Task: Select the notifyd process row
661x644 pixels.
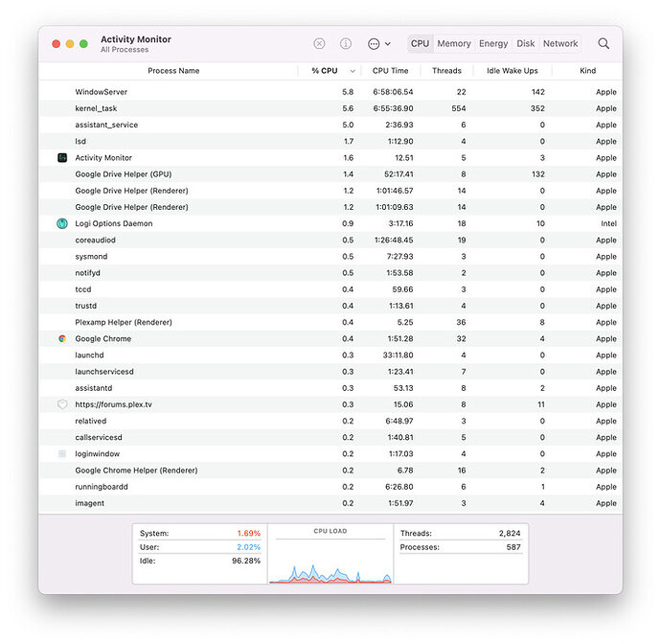Action: (x=330, y=273)
